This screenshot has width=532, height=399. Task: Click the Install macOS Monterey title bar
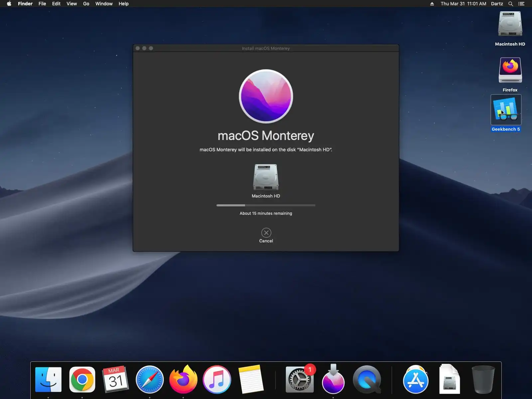pos(266,48)
